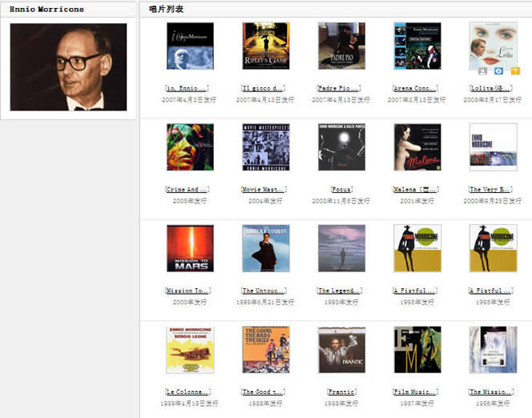Open the Lolita album cover image
This screenshot has width=532, height=418.
coord(494,46)
